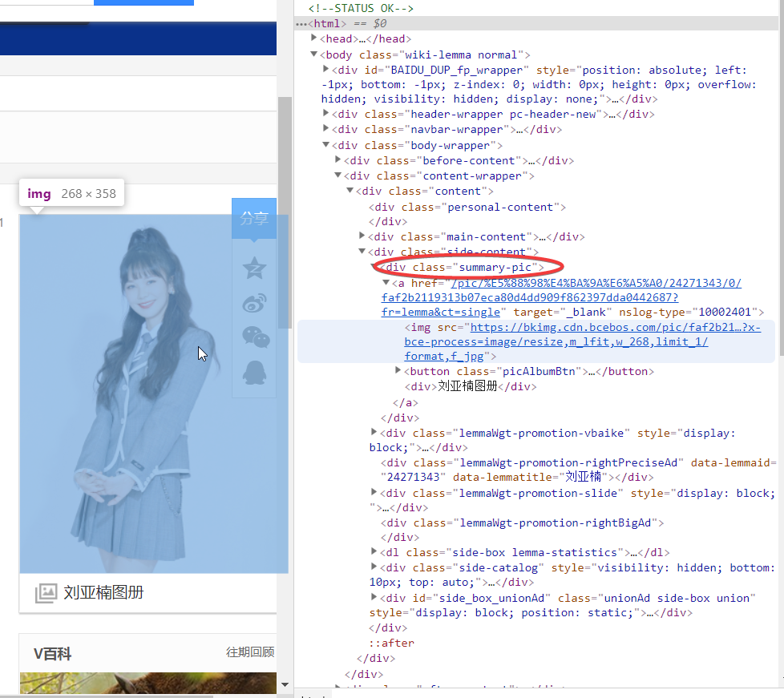Select the div containing 刘亚楠图册 text
This screenshot has height=698, width=784.
click(x=471, y=386)
